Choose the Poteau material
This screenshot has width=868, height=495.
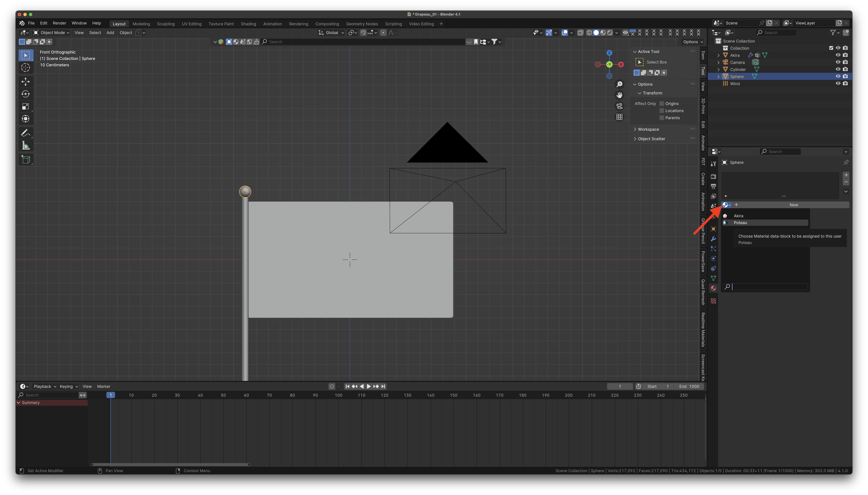coord(765,223)
